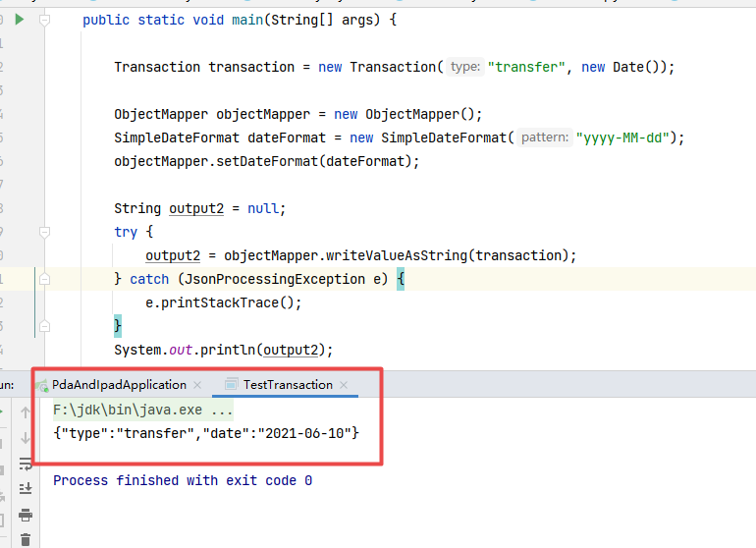Click the fold end marker beside closing brace
The height and width of the screenshot is (548, 756).
44,327
